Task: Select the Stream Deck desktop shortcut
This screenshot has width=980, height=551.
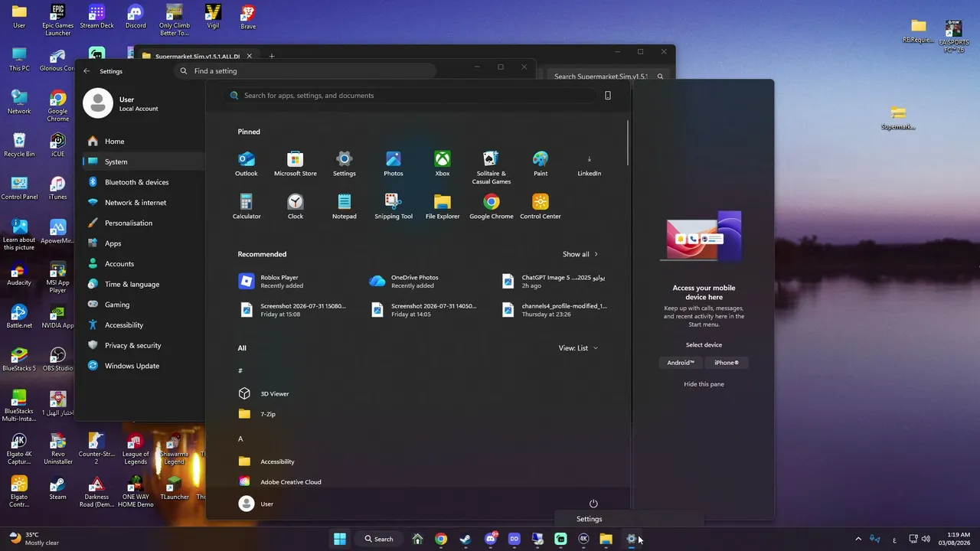Action: (x=96, y=17)
